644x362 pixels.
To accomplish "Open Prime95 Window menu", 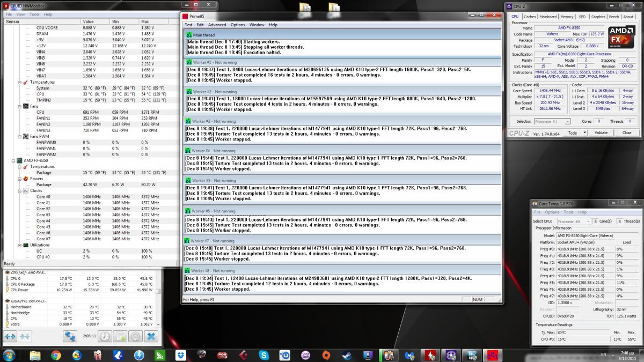I will click(257, 25).
